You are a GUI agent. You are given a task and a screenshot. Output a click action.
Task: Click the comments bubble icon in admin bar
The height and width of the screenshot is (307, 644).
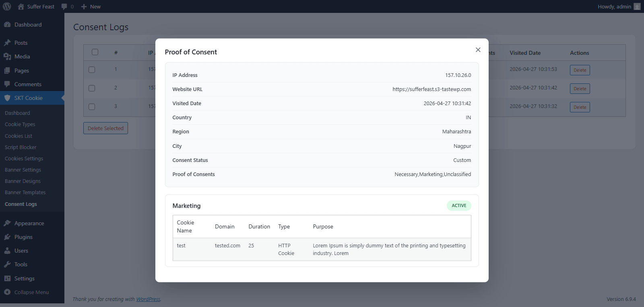64,6
